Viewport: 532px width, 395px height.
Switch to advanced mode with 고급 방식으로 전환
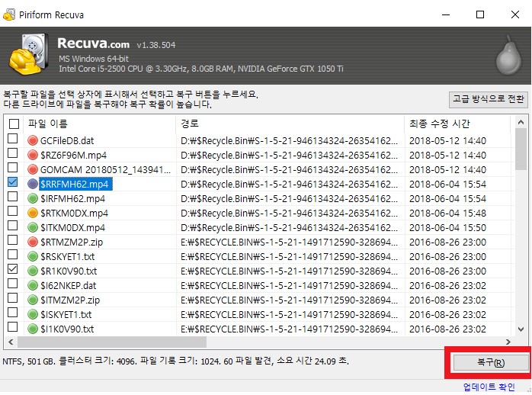coord(489,99)
